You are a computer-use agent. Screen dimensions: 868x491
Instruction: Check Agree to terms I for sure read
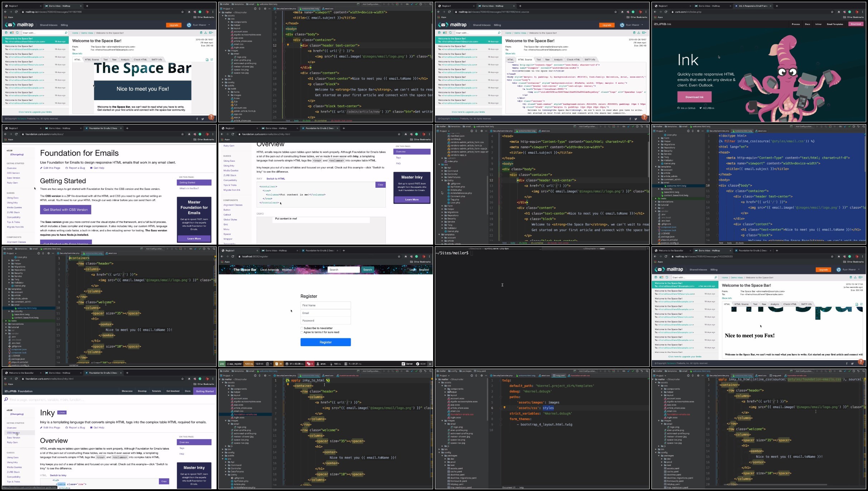tap(302, 332)
